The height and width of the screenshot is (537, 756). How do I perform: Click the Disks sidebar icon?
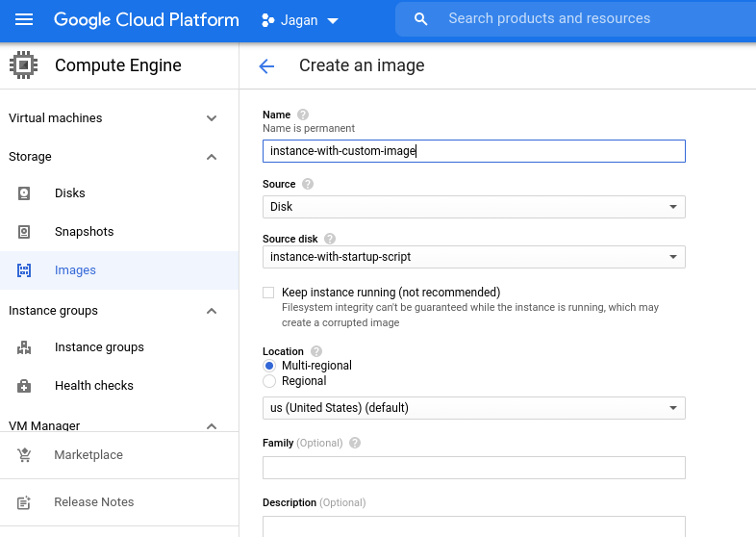click(x=24, y=193)
